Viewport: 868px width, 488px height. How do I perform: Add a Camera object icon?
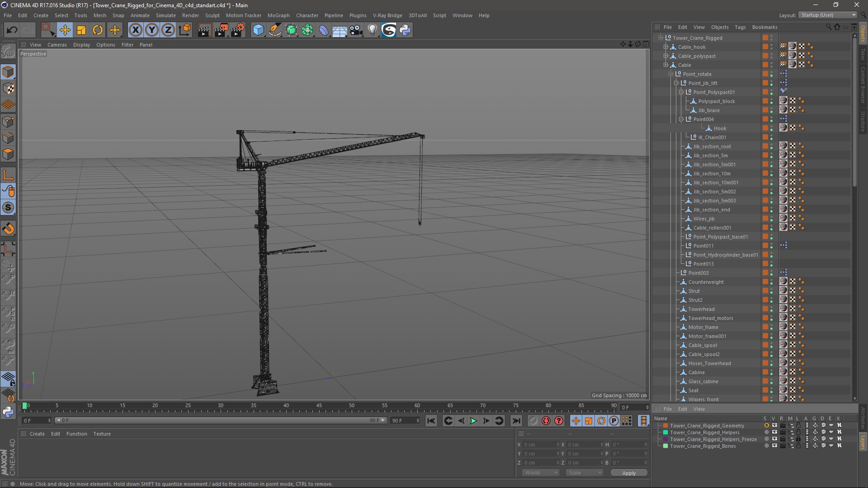(x=356, y=30)
